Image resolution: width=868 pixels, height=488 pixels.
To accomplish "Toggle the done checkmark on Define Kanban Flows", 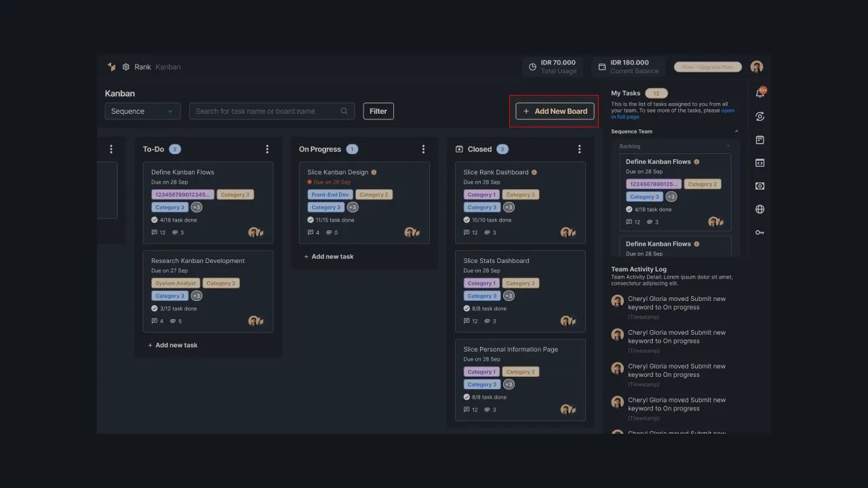I will click(x=154, y=220).
